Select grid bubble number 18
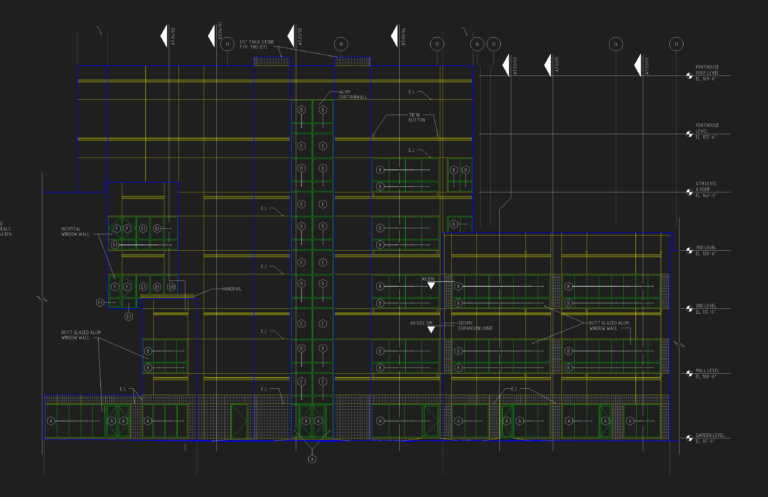The width and height of the screenshot is (768, 497). [x=341, y=44]
